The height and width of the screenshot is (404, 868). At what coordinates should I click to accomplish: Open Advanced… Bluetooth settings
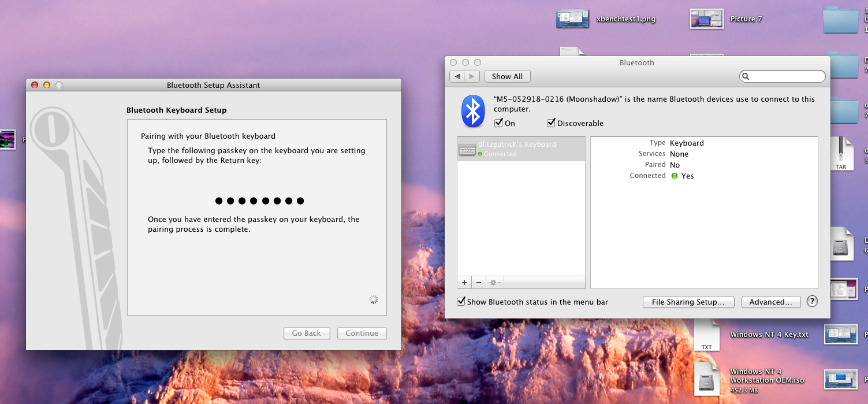coord(771,302)
